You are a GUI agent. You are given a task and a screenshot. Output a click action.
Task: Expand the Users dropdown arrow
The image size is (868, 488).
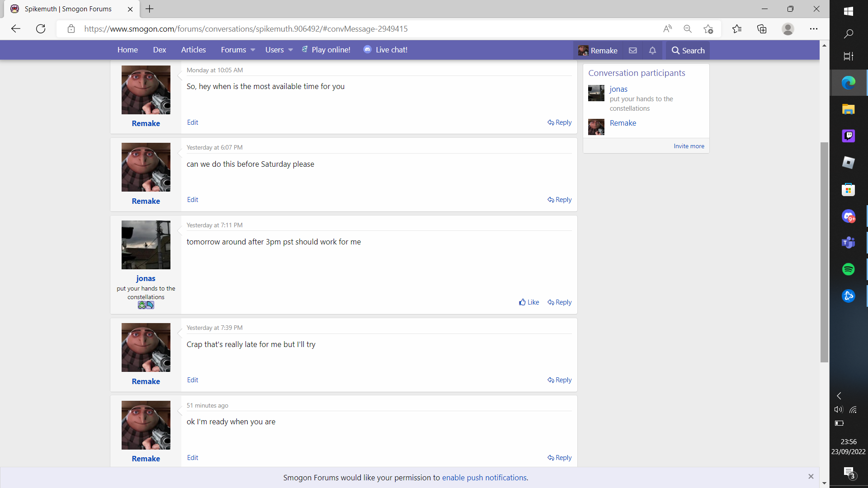[291, 50]
